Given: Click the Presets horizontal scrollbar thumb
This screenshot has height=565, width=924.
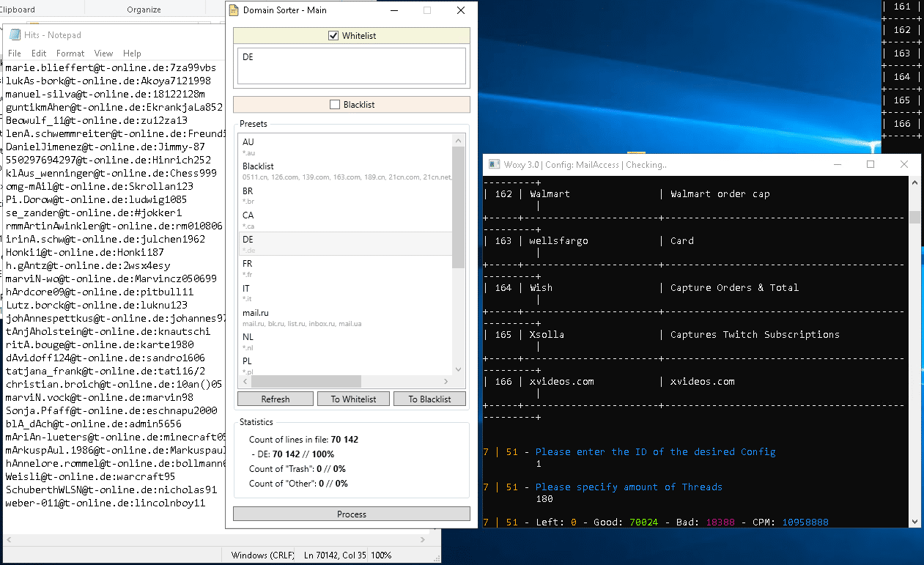Looking at the screenshot, I should [306, 382].
